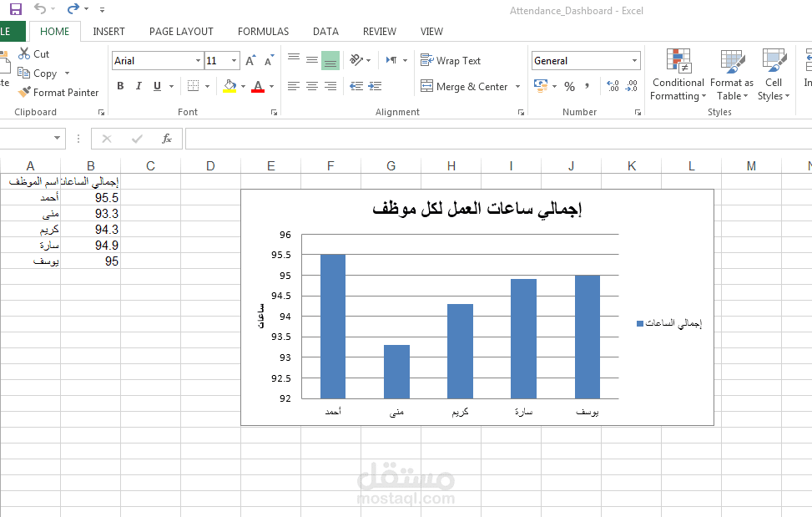Switch to the INSERT tab
The width and height of the screenshot is (812, 517).
[x=108, y=32]
